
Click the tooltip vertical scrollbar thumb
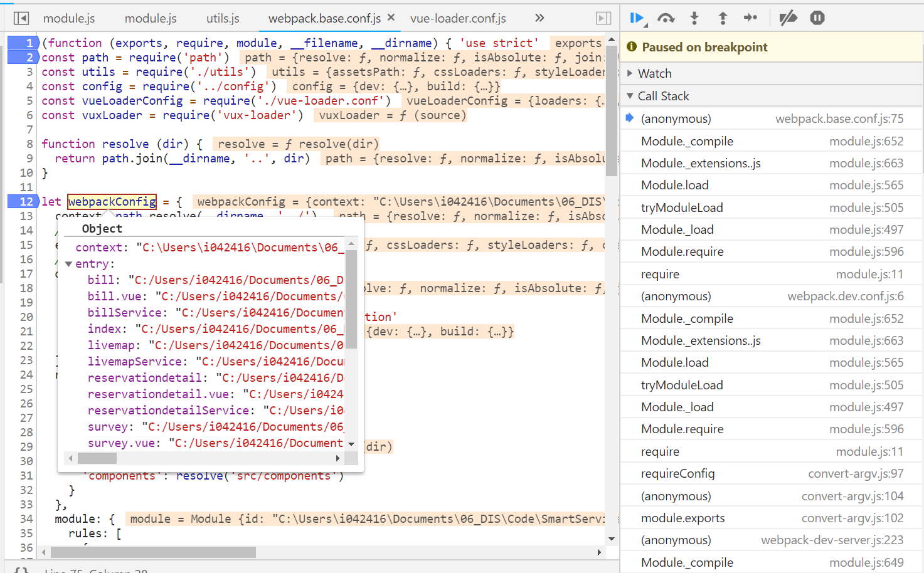(351, 299)
